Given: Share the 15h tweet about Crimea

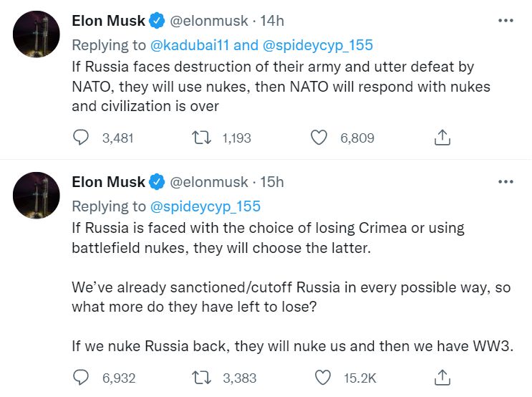Looking at the screenshot, I should click(x=442, y=377).
